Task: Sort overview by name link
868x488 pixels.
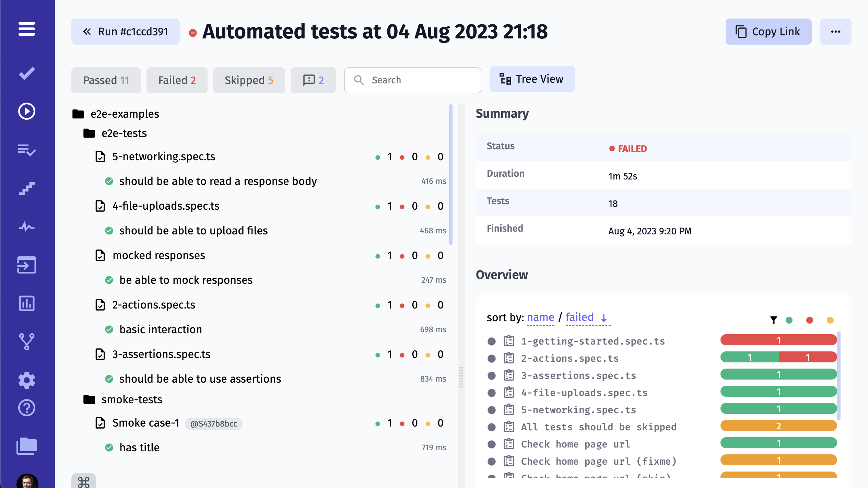Action: tap(540, 317)
